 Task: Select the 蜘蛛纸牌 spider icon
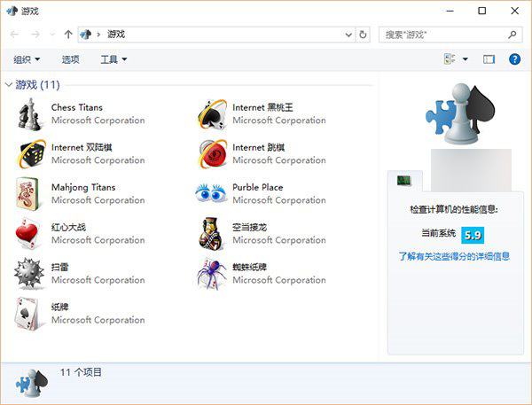[x=211, y=274]
